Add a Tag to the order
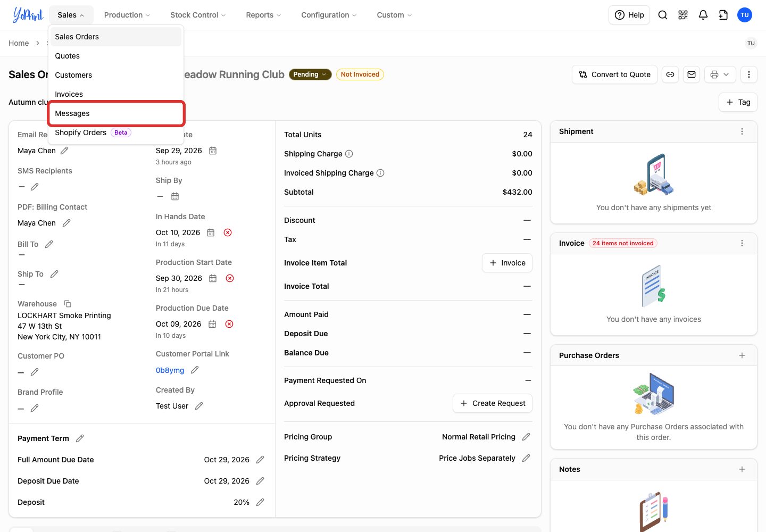This screenshot has width=766, height=532. (738, 102)
